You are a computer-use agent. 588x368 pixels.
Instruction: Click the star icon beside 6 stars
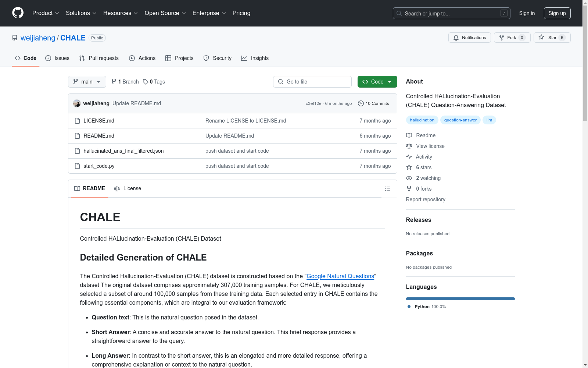point(409,167)
